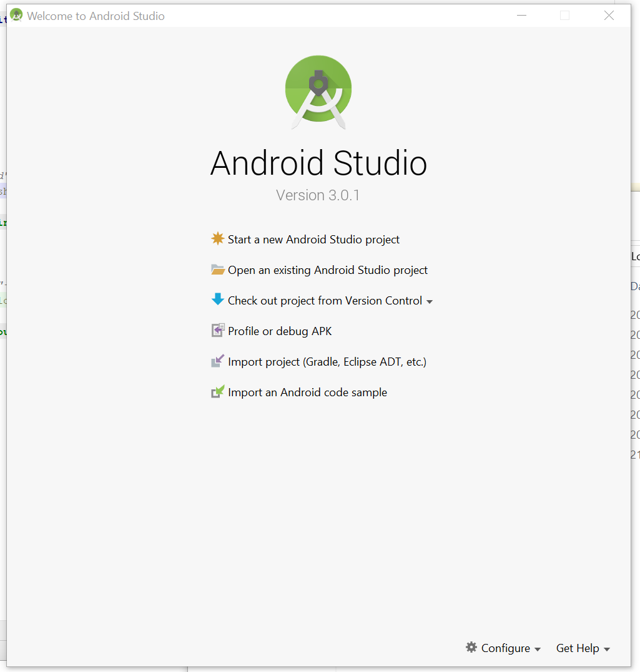Minimize the Welcome to Android Studio window
This screenshot has width=640, height=672.
521,16
